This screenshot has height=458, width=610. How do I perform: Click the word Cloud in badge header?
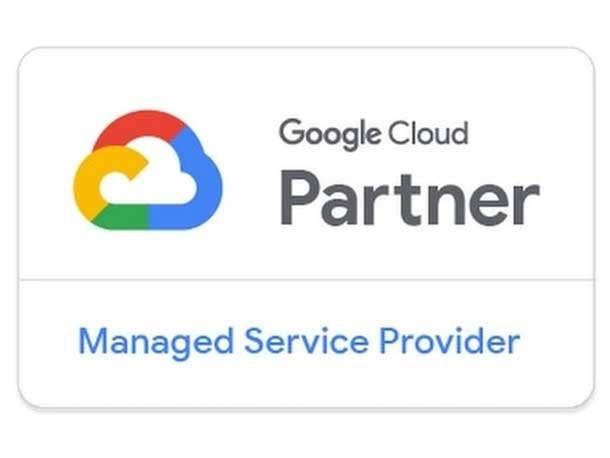click(426, 133)
